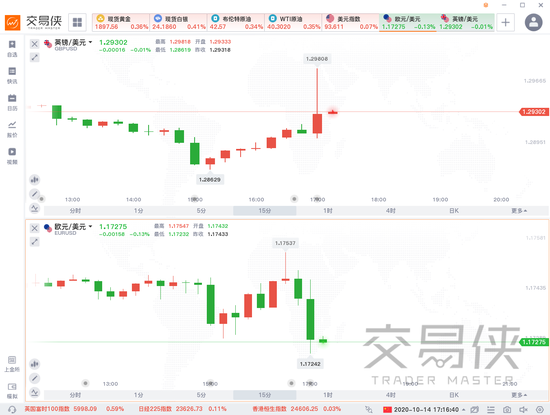The height and width of the screenshot is (415, 550).
Task: Select the 现货白银 spot silver quote tab
Action: click(x=179, y=22)
